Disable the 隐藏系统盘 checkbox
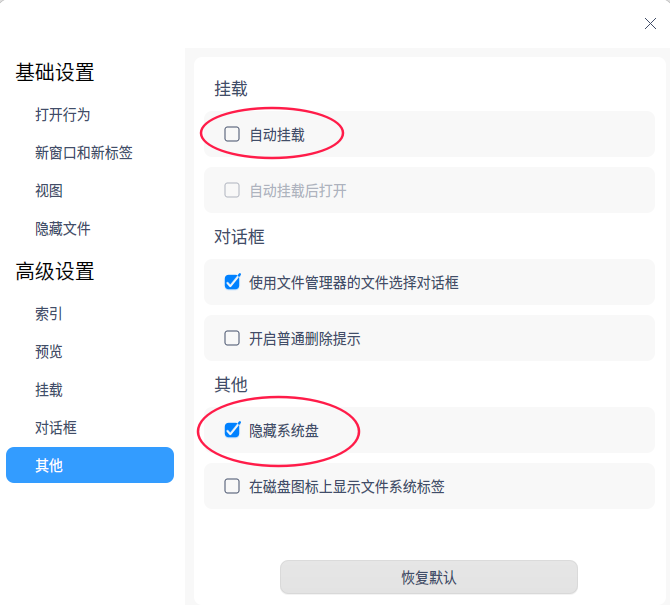 (232, 430)
